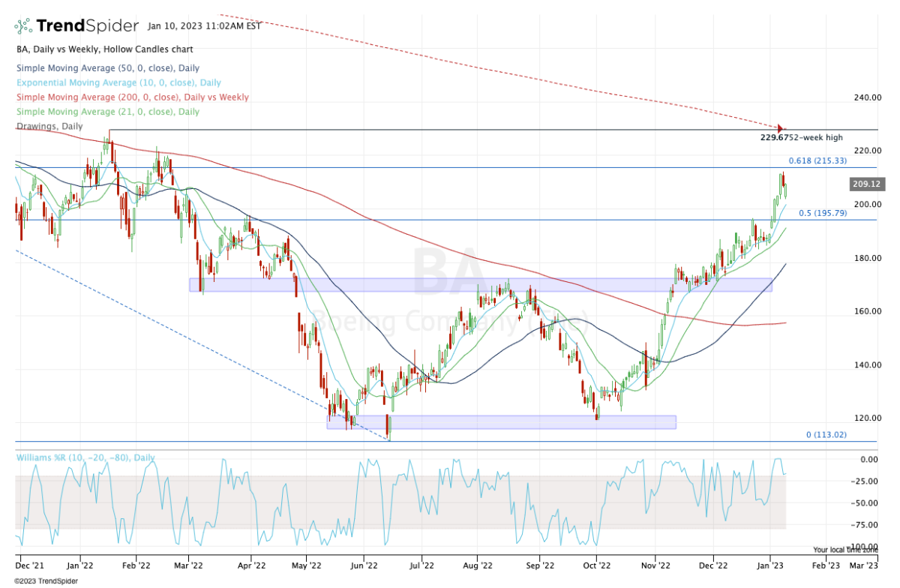The height and width of the screenshot is (588, 900).
Task: Click the TrendSpider spider logo icon
Action: tap(23, 26)
